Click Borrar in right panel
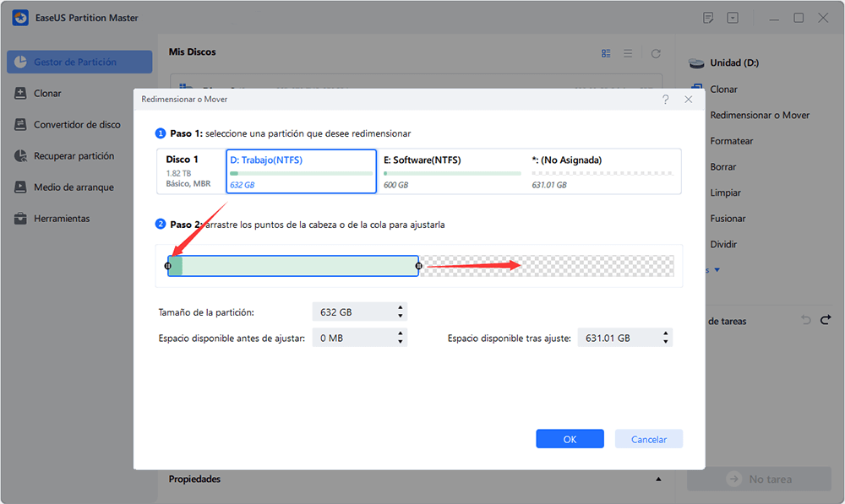This screenshot has width=845, height=504. (722, 167)
